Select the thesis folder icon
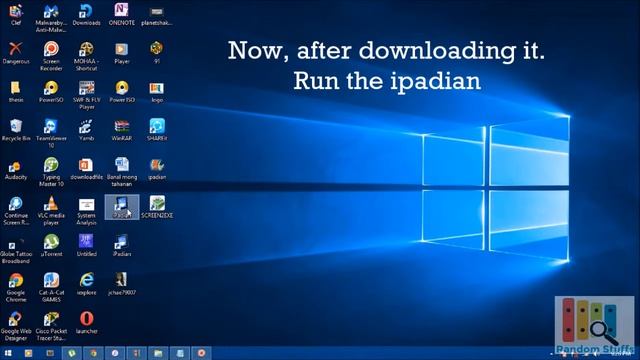Image resolution: width=640 pixels, height=360 pixels. (16, 92)
